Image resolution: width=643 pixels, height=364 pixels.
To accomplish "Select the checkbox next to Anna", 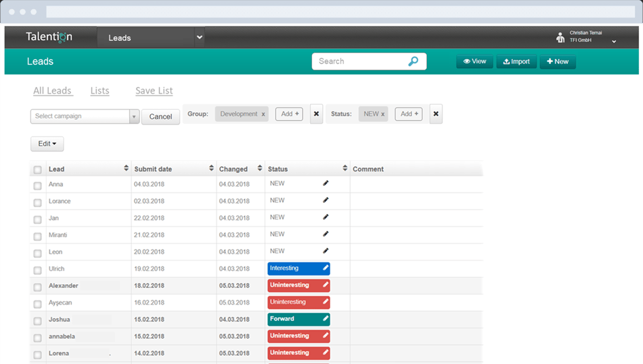I will [37, 184].
